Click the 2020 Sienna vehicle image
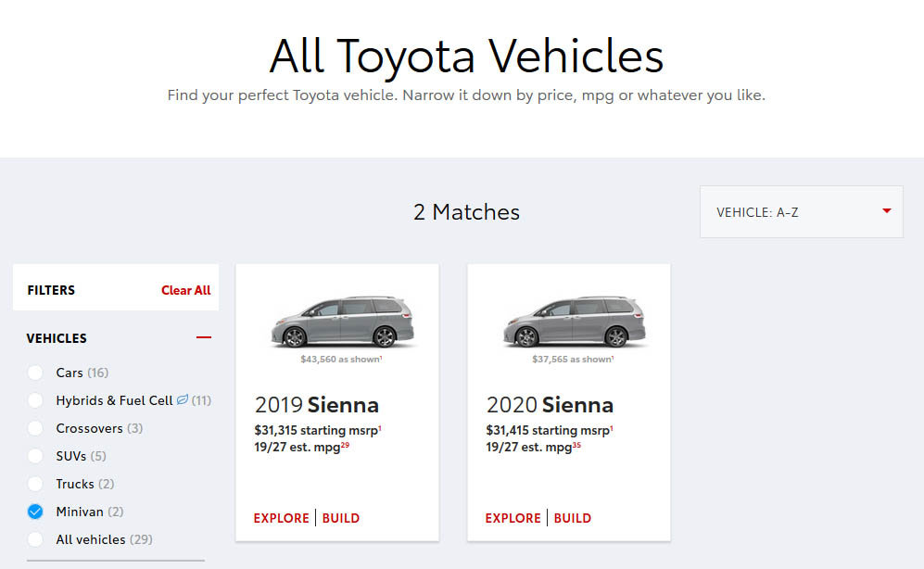This screenshot has height=569, width=924. click(574, 322)
